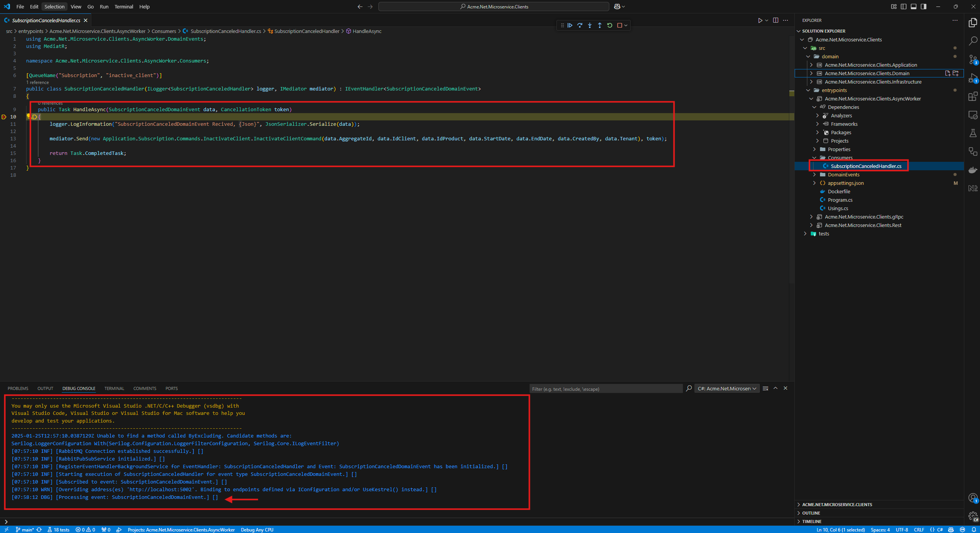
Task: Click Run file play icon in editor title
Action: tap(760, 20)
